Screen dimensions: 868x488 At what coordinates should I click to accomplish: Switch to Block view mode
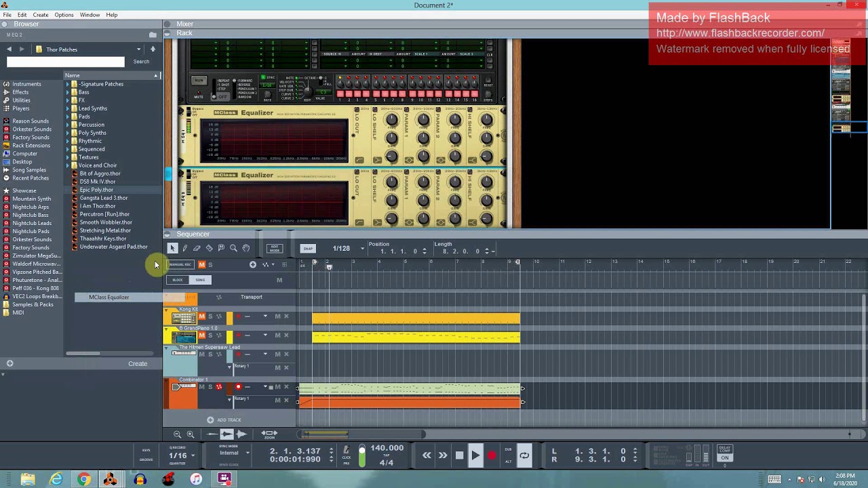[178, 280]
